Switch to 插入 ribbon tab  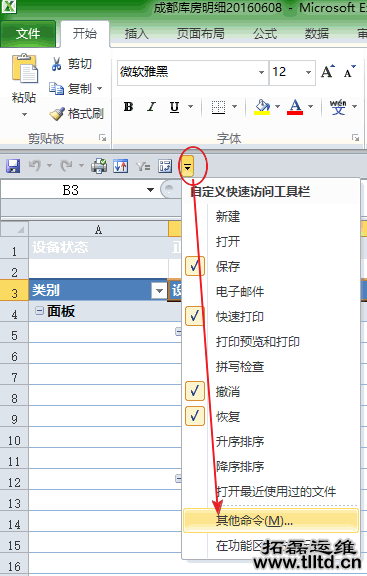click(x=136, y=34)
